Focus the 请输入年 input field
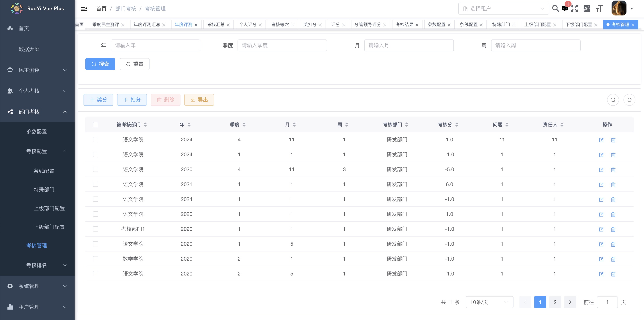Screen dimensions: 644x320 coord(155,45)
